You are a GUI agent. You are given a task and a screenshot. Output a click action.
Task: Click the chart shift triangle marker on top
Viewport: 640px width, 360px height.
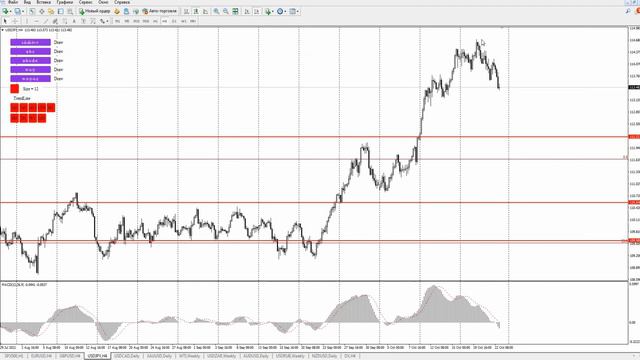click(502, 28)
